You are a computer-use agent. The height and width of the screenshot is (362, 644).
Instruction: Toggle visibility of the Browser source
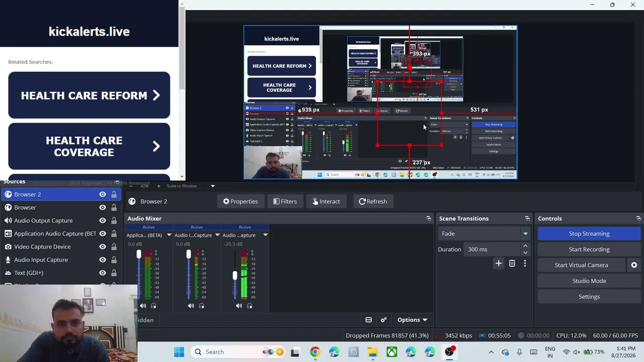coord(103,207)
